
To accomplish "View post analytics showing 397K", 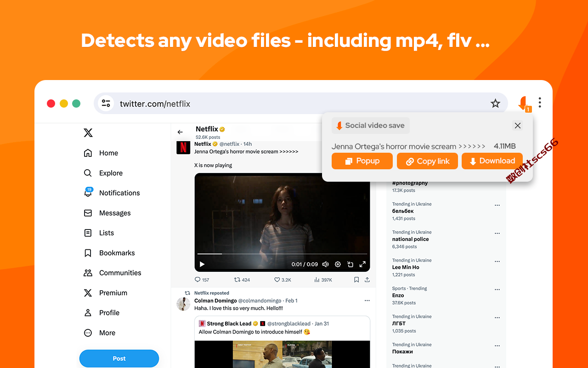I will click(323, 280).
